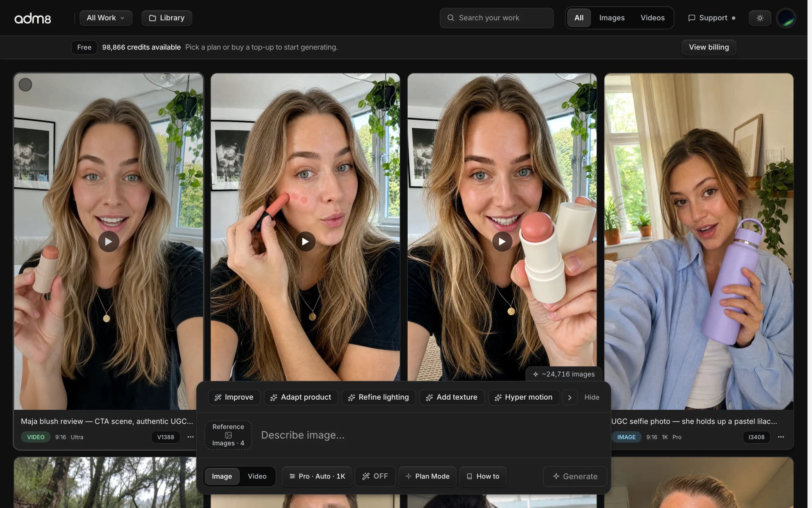
Task: Select Image generation mode
Action: click(222, 476)
